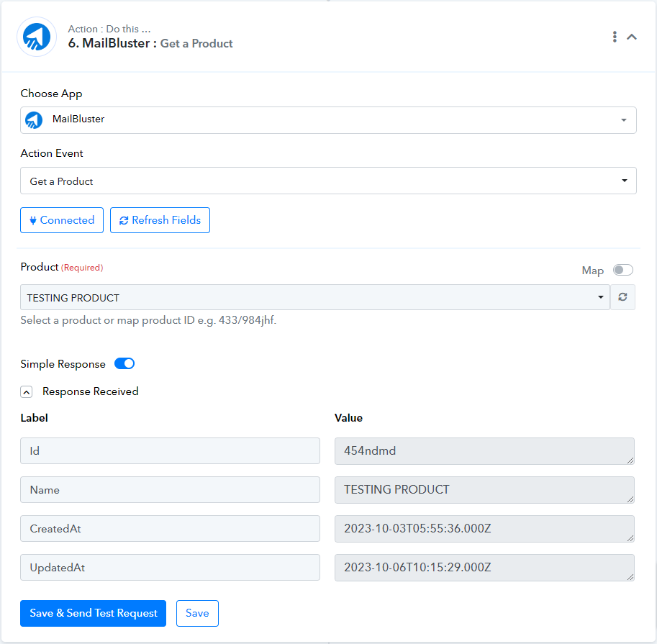Click the Save button

(x=197, y=613)
